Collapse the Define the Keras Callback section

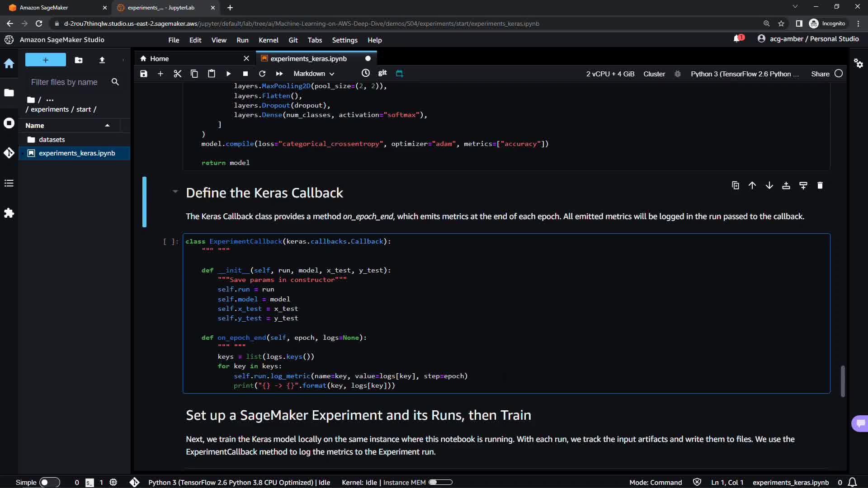(175, 192)
